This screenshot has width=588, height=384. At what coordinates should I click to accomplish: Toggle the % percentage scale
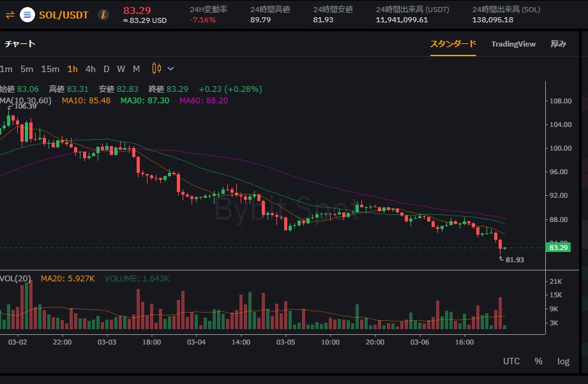pyautogui.click(x=538, y=361)
